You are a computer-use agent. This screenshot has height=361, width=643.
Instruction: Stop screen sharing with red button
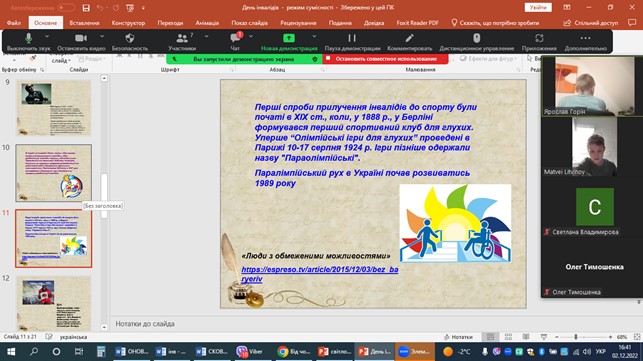tap(386, 59)
